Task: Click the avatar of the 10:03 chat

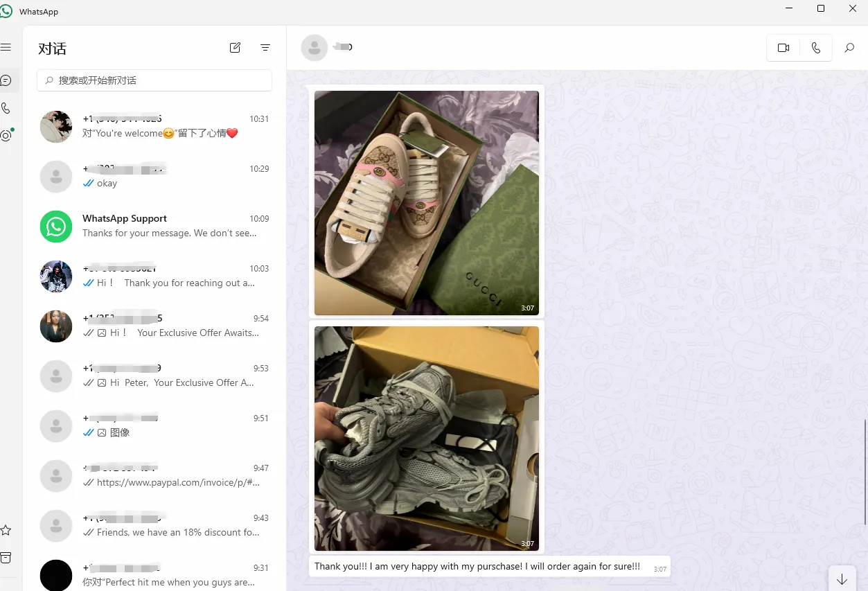Action: pyautogui.click(x=56, y=276)
